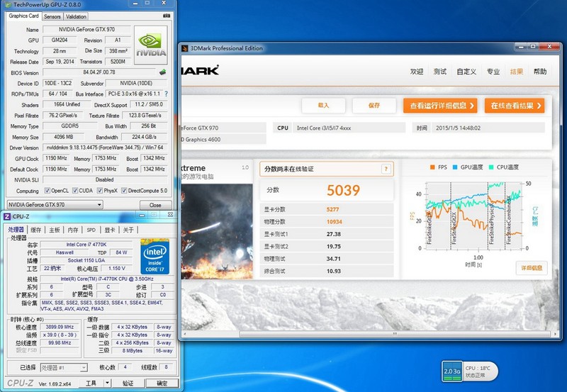Switch to the Validation tab in GPU-Z
Image resolution: width=567 pixels, height=392 pixels.
point(76,16)
